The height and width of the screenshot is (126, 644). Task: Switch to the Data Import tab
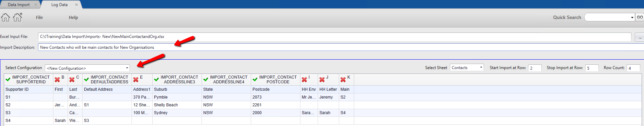tap(19, 5)
